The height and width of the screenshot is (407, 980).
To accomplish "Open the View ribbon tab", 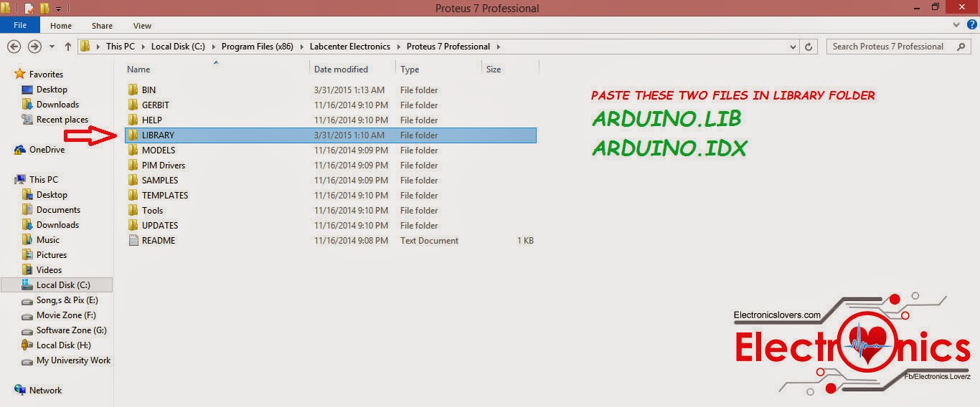I will coord(142,26).
